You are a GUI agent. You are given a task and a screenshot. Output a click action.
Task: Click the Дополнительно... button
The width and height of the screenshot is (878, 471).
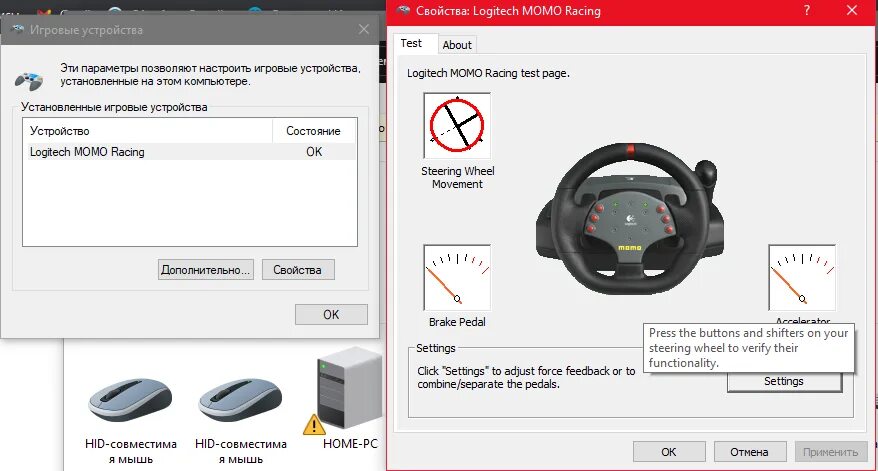pos(206,269)
